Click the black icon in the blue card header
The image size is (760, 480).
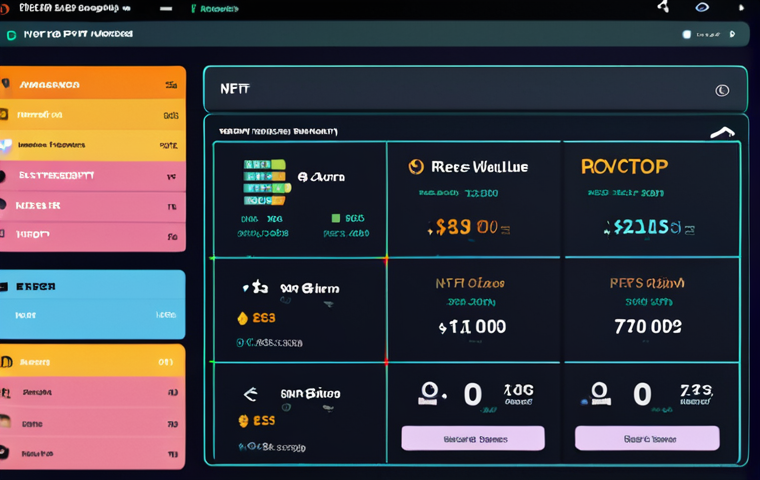click(x=4, y=287)
